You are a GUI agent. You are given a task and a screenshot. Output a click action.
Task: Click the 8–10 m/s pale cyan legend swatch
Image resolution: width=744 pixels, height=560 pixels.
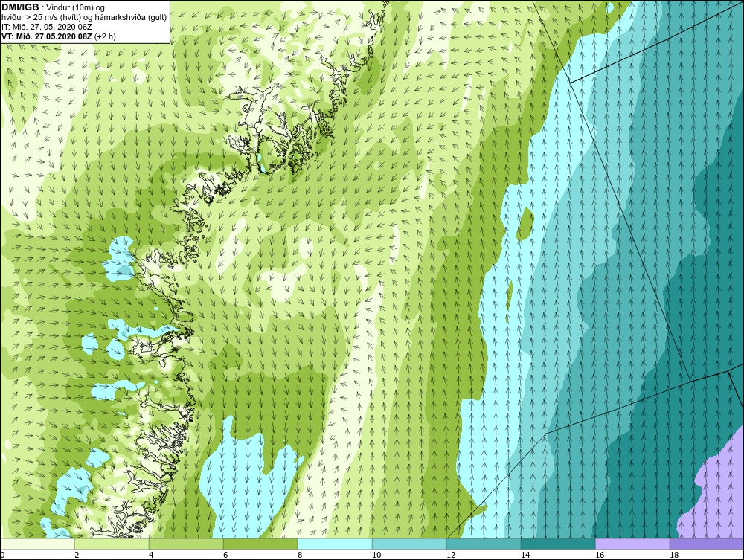pos(335,544)
